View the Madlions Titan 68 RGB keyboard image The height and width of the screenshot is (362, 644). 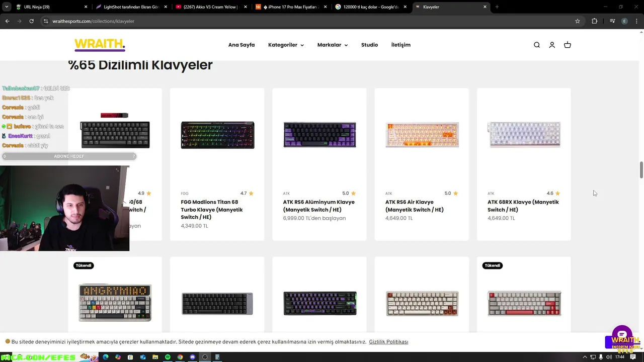tap(217, 135)
